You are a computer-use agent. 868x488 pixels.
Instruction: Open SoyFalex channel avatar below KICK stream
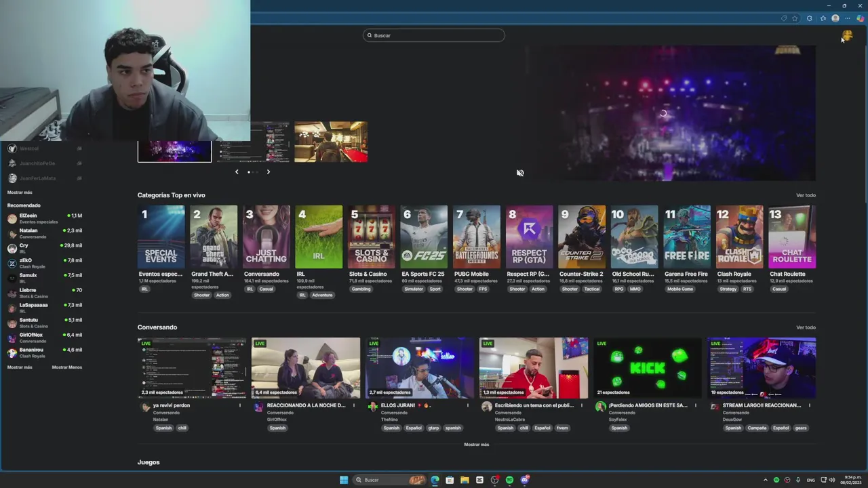tap(600, 407)
